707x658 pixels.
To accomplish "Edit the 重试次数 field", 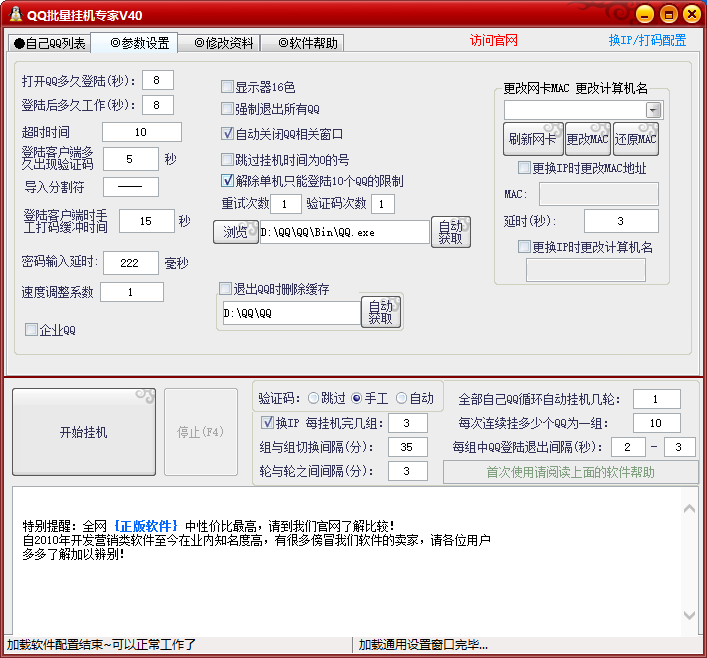I will point(286,204).
